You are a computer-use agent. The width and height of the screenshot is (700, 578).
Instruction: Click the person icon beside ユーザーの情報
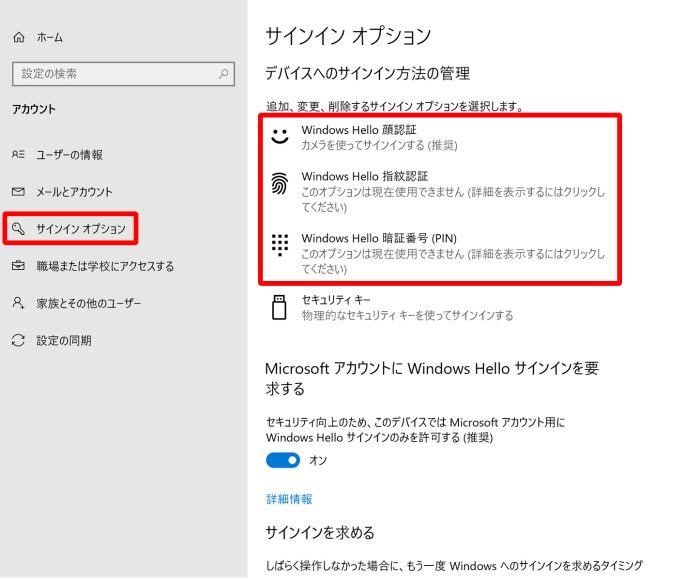[18, 155]
